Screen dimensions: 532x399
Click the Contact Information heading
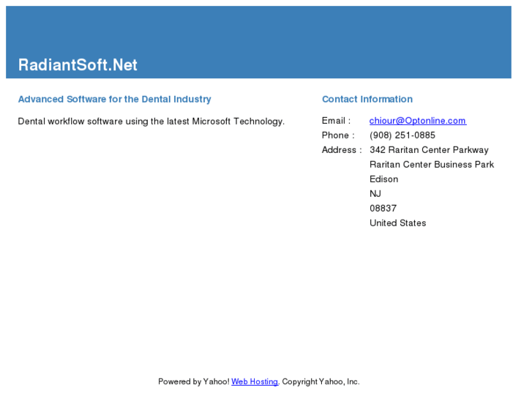point(367,100)
